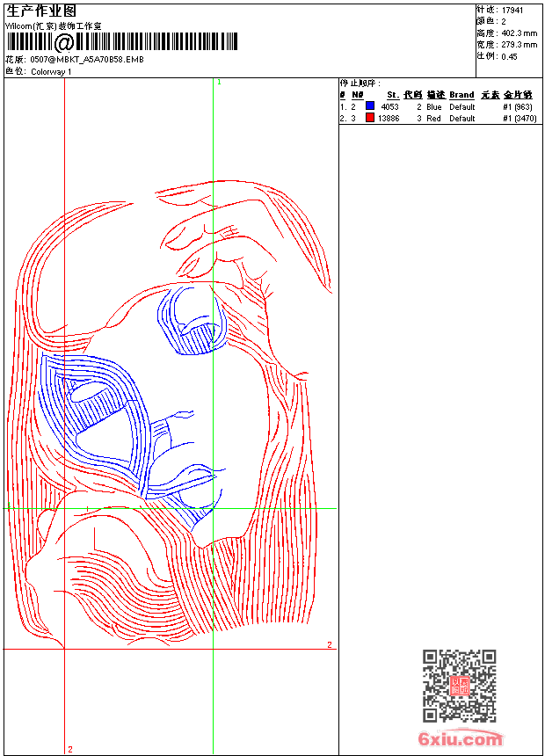Select the 停止顺序 heading
Image resolution: width=545 pixels, height=756 pixels.
point(360,83)
